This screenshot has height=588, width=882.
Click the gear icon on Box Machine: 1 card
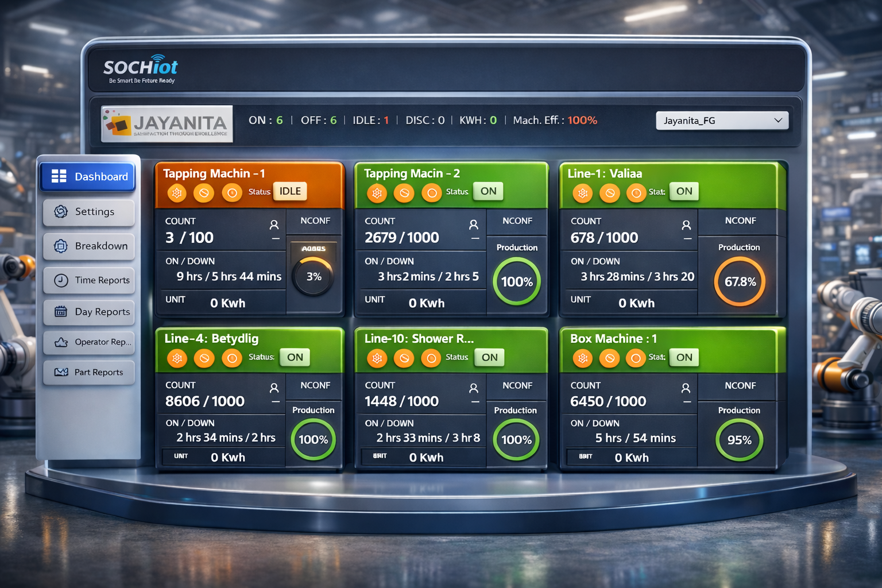tap(582, 358)
